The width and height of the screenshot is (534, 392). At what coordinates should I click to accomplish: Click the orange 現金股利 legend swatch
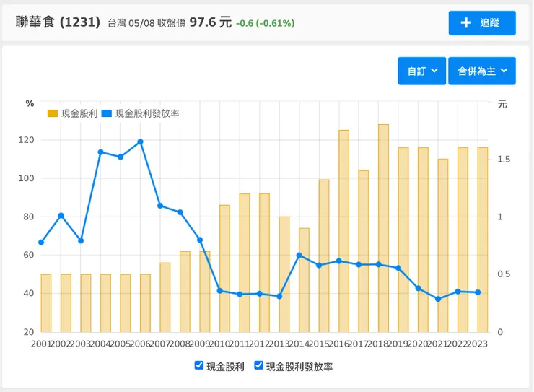click(x=53, y=113)
